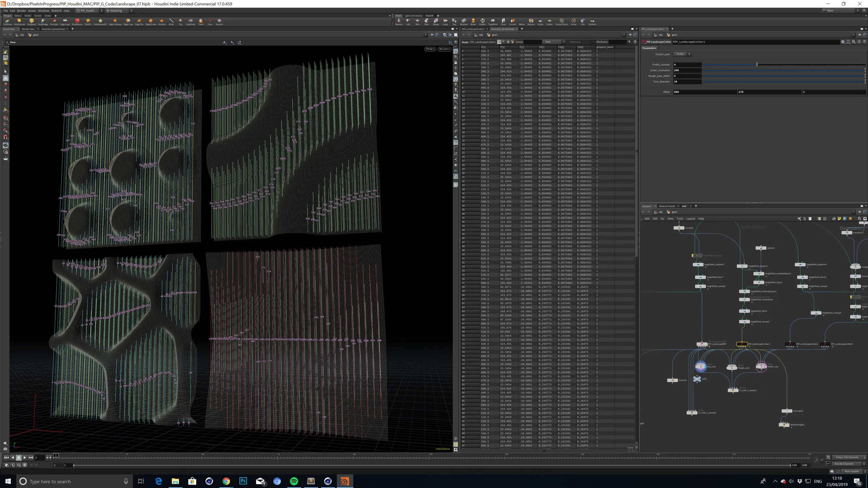Click the obj path button in scene view
The width and height of the screenshot is (868, 488).
tap(20, 35)
